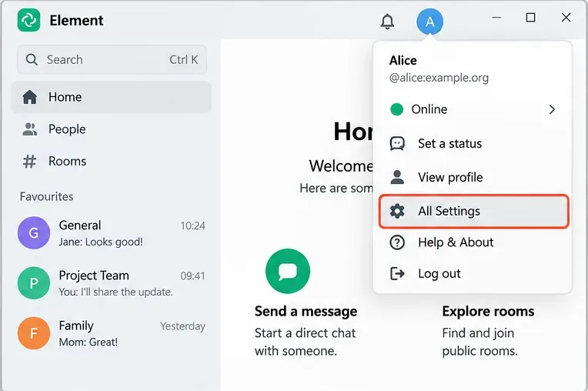Minimize the Element window
The height and width of the screenshot is (391, 588).
tap(496, 17)
